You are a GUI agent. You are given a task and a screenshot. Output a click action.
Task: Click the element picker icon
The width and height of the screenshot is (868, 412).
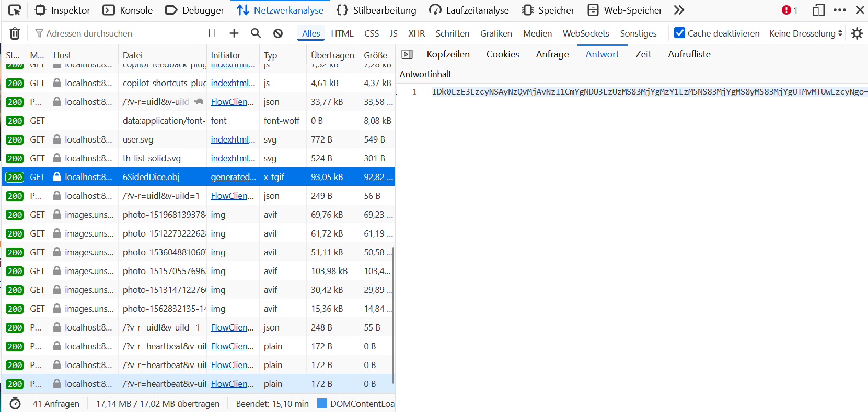[x=15, y=10]
